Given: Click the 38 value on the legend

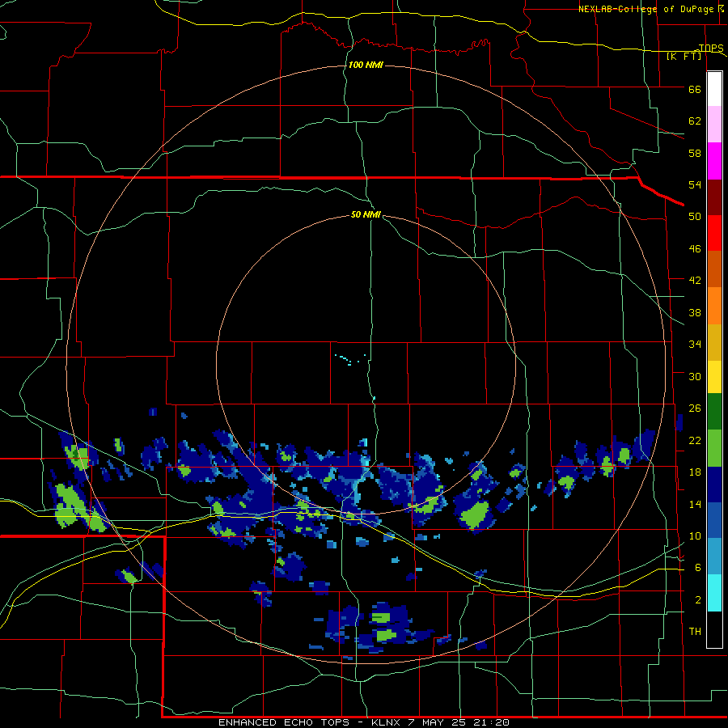Looking at the screenshot, I should pyautogui.click(x=695, y=312).
